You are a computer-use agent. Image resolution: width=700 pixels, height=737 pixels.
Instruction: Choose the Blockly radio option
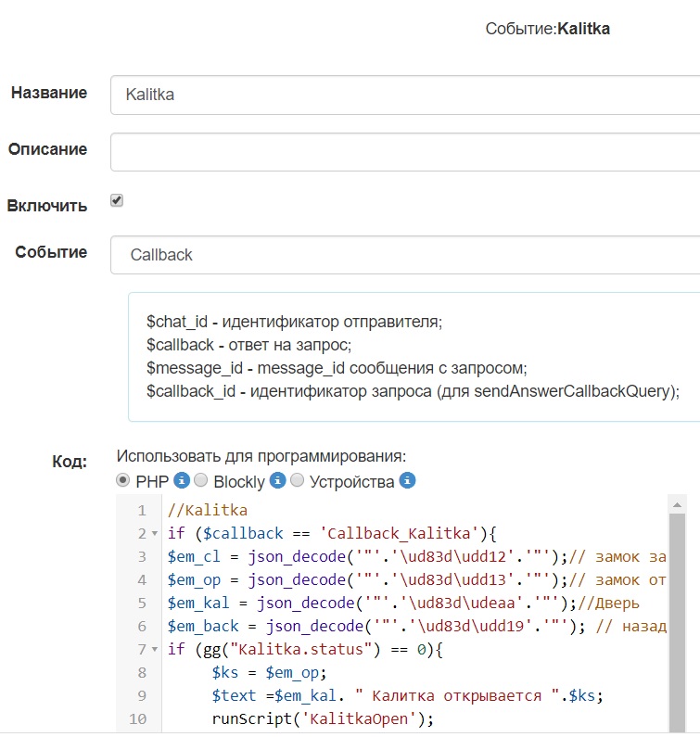point(201,481)
